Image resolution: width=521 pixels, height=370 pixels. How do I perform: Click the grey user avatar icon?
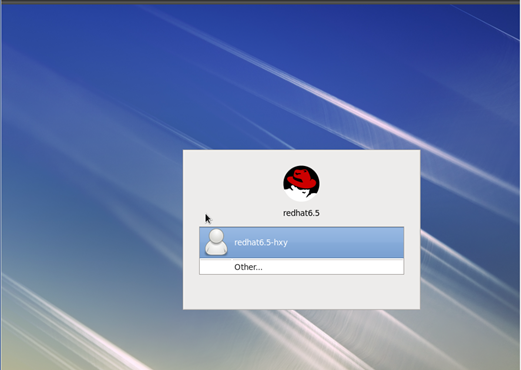tap(216, 242)
